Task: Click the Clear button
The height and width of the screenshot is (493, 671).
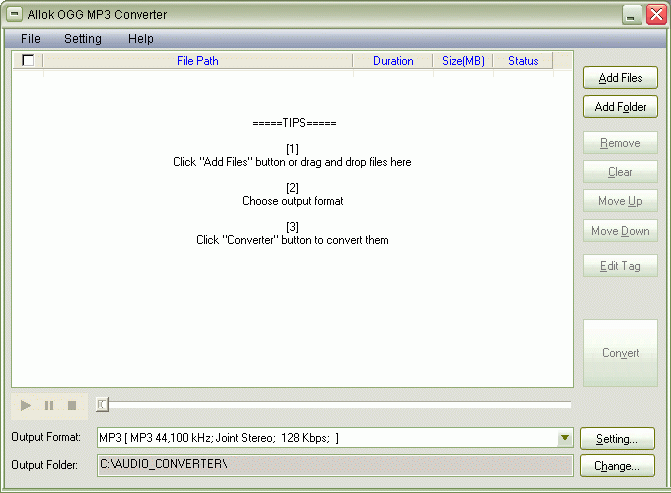Action: 620,172
